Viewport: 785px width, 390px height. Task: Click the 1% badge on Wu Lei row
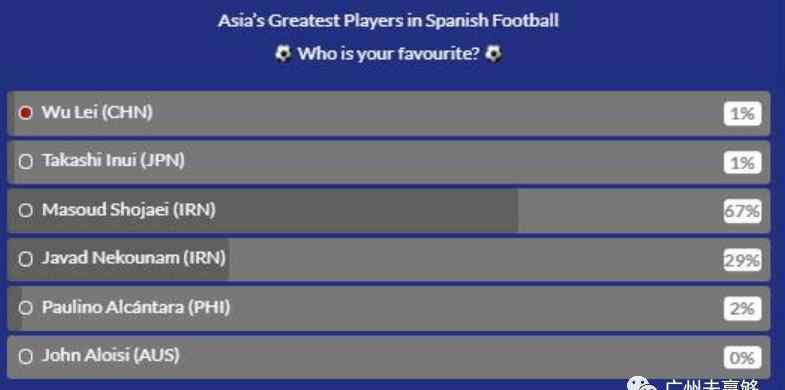(x=742, y=114)
